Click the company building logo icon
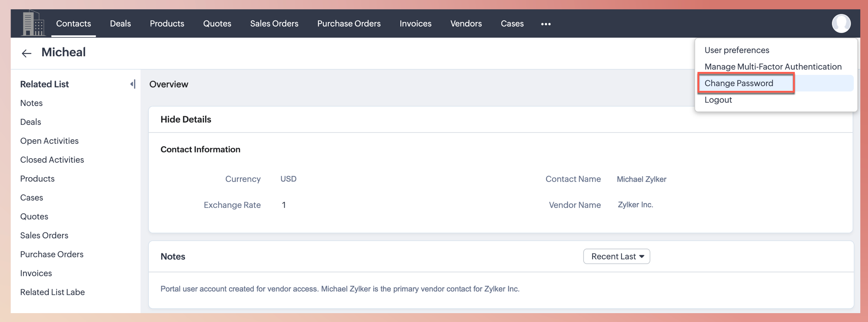Screen dimensions: 868x322 [33, 23]
